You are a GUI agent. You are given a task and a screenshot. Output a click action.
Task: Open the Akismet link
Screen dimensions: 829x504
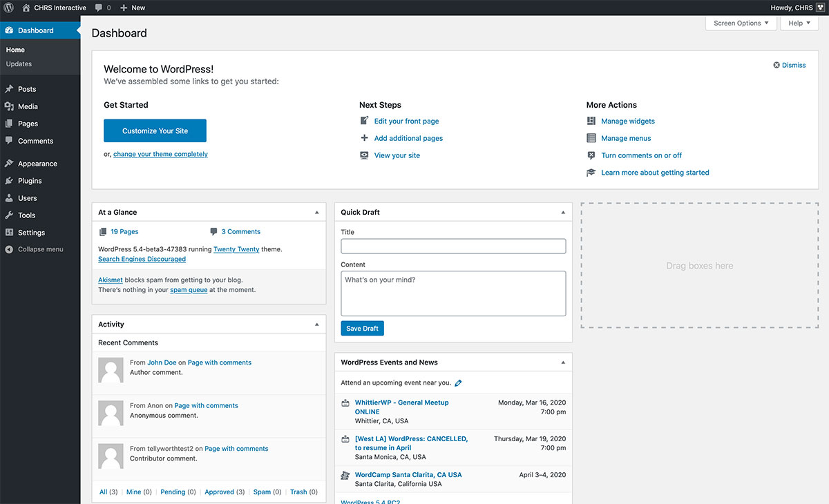111,280
